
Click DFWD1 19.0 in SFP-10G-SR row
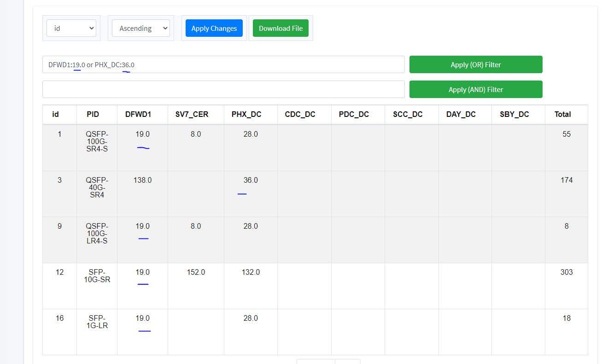pos(142,272)
